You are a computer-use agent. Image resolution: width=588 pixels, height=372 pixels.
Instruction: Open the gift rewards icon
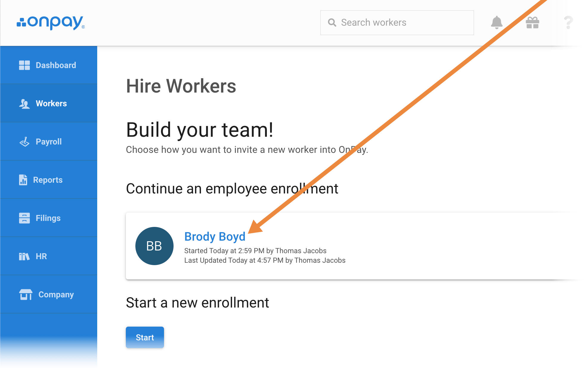pos(532,23)
